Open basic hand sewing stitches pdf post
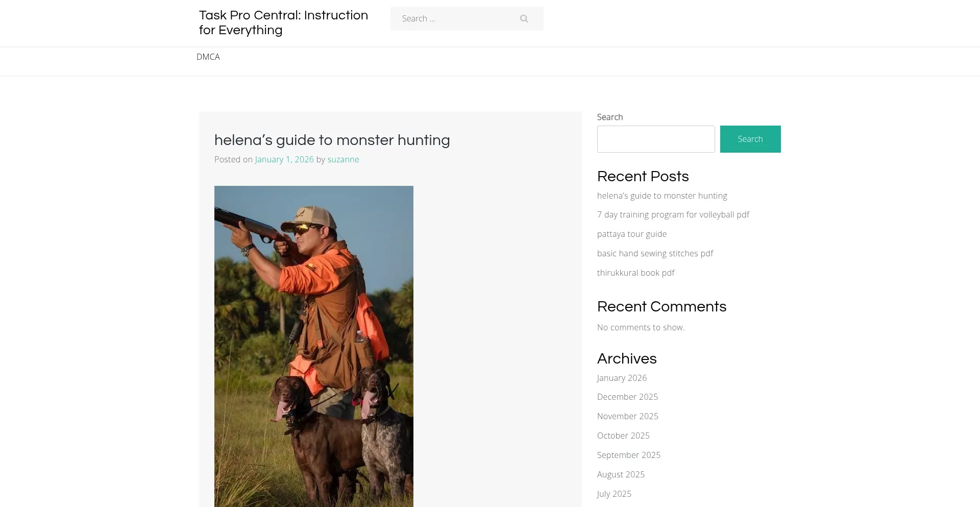 [655, 253]
